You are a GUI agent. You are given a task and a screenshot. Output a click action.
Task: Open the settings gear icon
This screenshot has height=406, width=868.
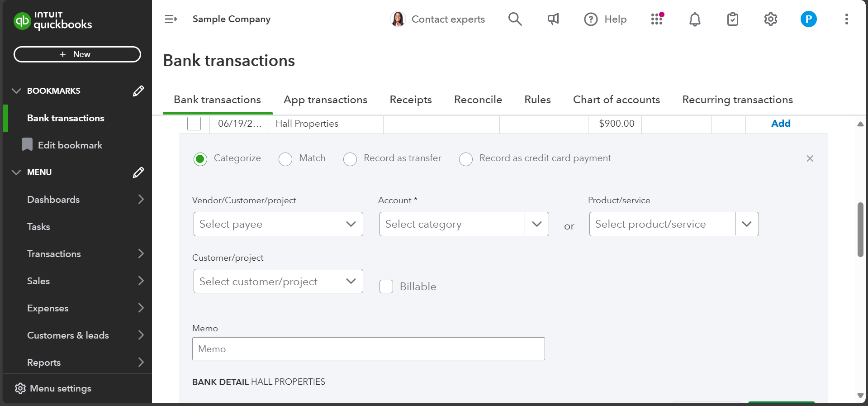[x=770, y=19]
